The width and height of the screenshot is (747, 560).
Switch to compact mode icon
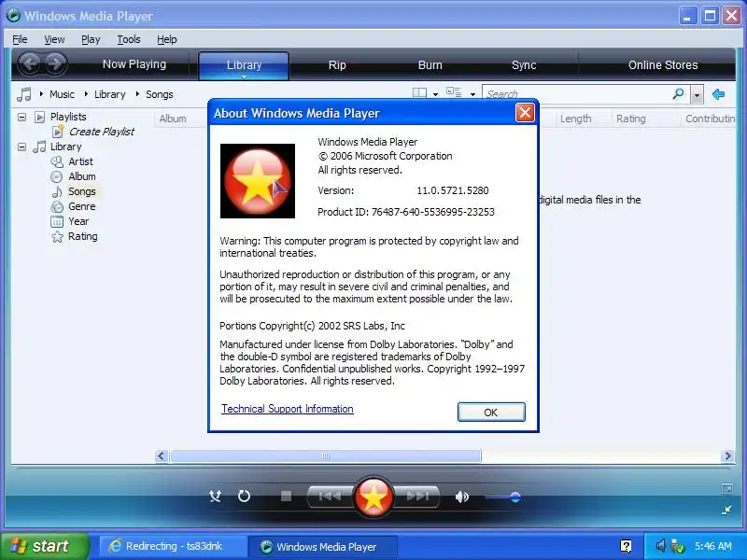[x=726, y=510]
